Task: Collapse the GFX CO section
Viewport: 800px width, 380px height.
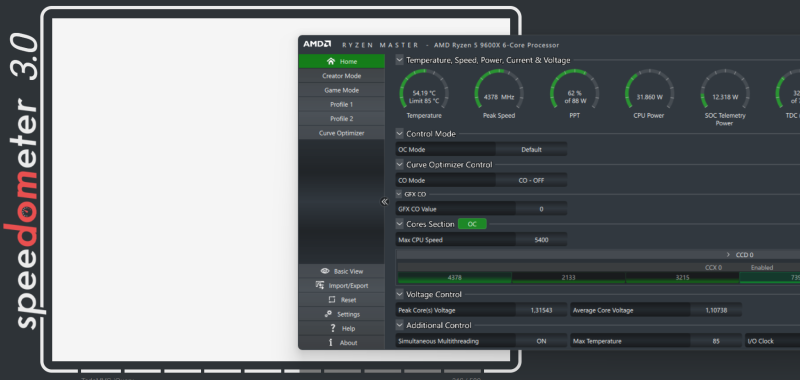Action: click(399, 194)
